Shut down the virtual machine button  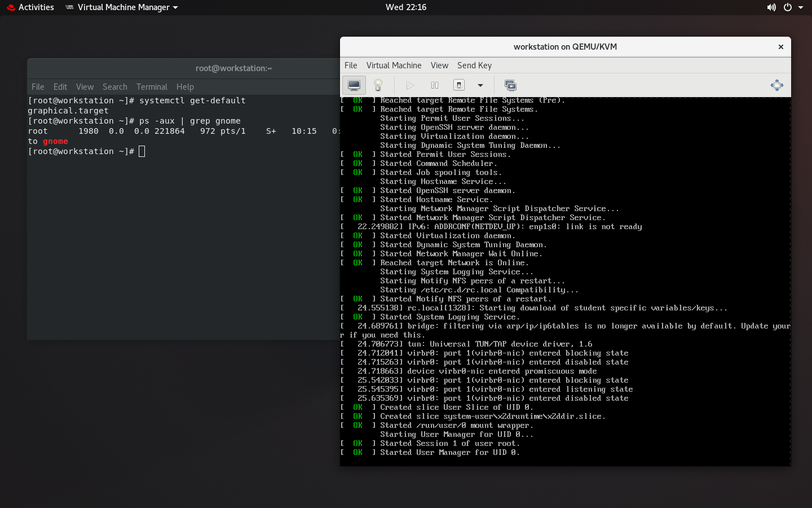[x=459, y=85]
